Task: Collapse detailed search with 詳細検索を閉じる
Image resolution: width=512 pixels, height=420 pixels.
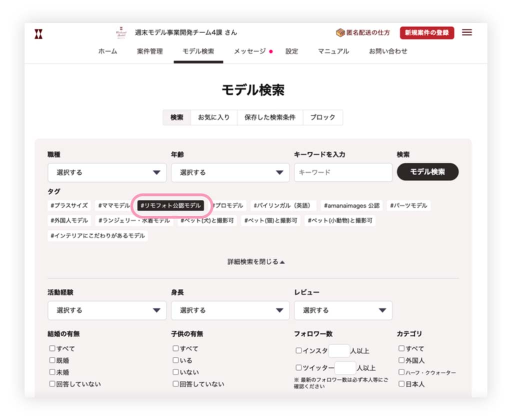Action: pyautogui.click(x=256, y=261)
